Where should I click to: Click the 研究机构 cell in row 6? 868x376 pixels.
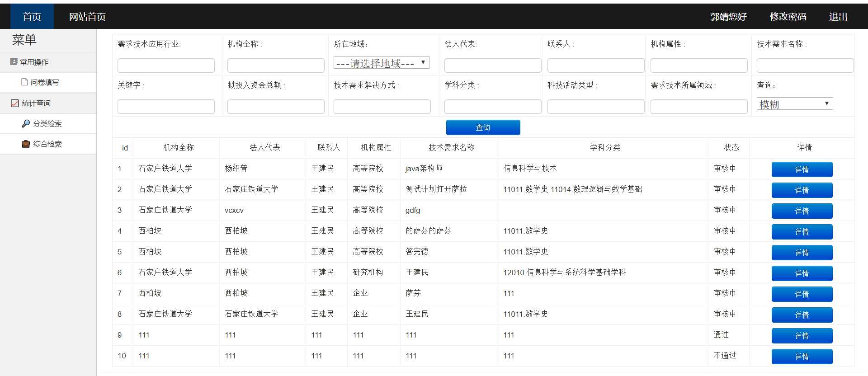click(368, 272)
